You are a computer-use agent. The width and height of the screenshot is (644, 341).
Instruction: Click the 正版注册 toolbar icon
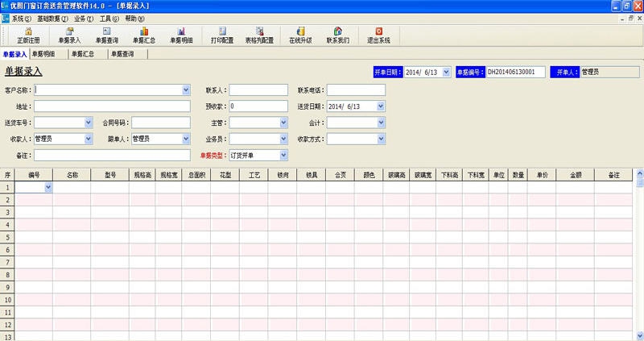[28, 35]
